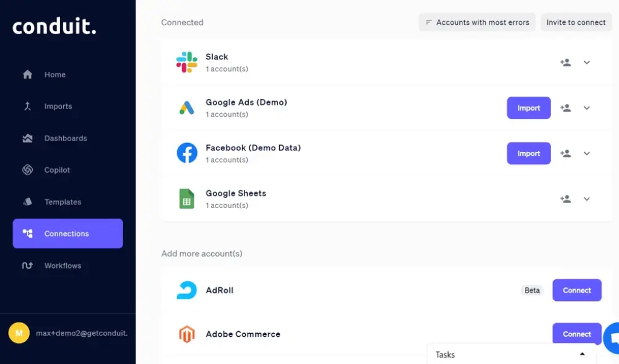
Task: Click the Facebook logo icon
Action: pos(186,153)
